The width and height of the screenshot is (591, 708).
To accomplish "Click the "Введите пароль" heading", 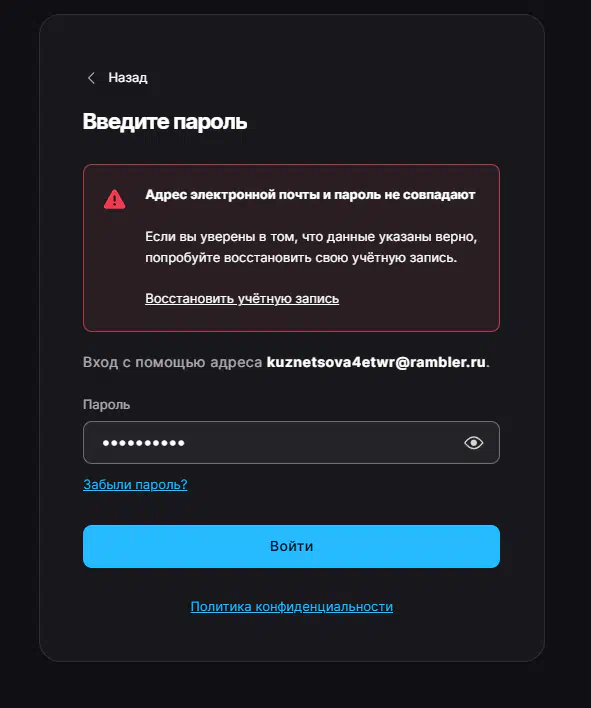I will pos(165,122).
